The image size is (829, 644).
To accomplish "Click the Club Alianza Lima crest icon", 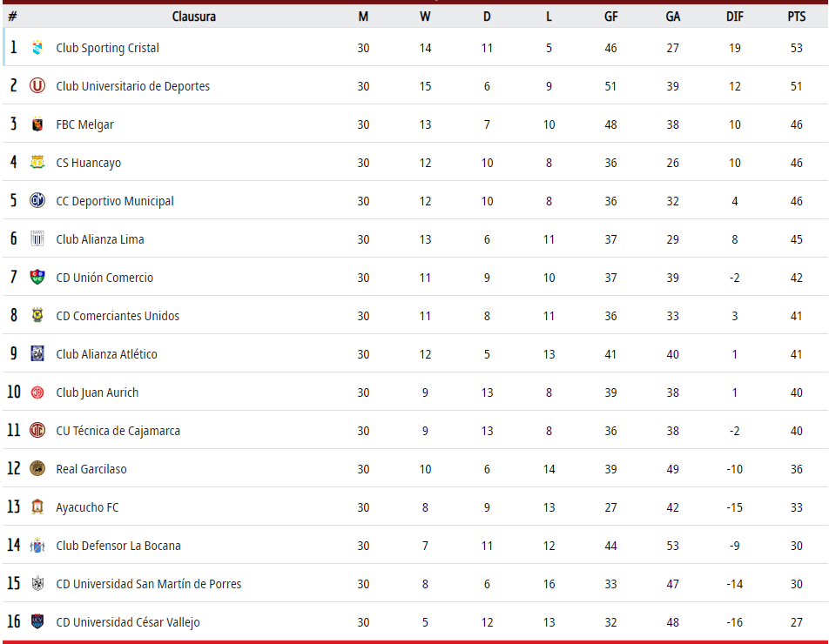I will (37, 239).
